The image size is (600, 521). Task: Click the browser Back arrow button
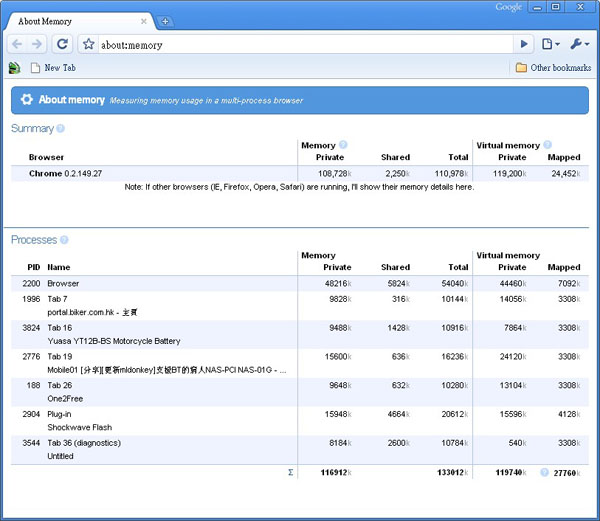point(17,44)
